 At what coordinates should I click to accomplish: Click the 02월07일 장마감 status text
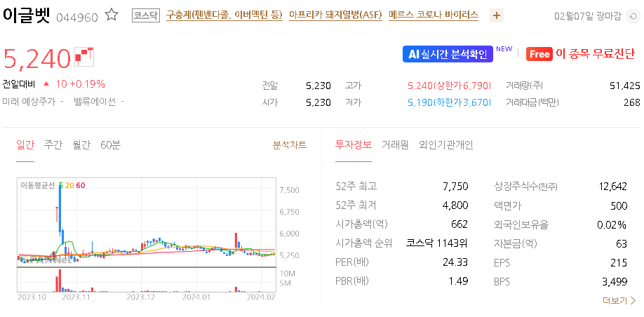pyautogui.click(x=588, y=16)
